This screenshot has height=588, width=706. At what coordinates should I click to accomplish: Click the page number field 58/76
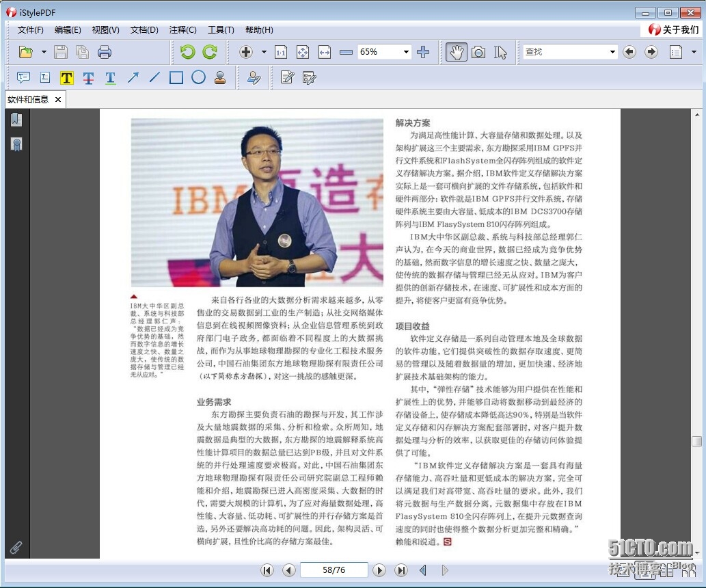tap(334, 570)
